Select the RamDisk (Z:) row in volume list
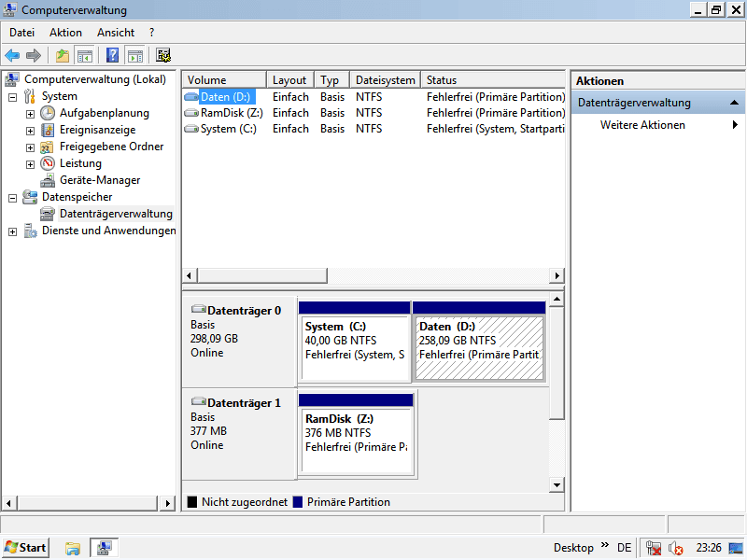This screenshot has height=560, width=747. click(x=374, y=113)
